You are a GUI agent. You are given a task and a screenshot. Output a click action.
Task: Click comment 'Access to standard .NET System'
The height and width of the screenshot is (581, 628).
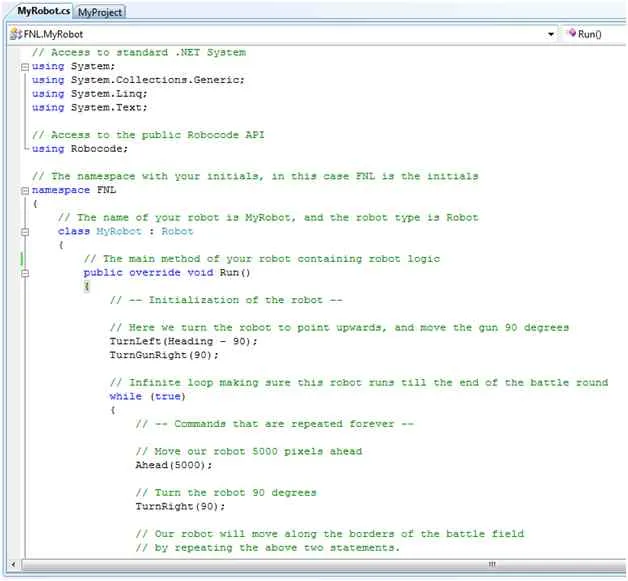(x=139, y=52)
